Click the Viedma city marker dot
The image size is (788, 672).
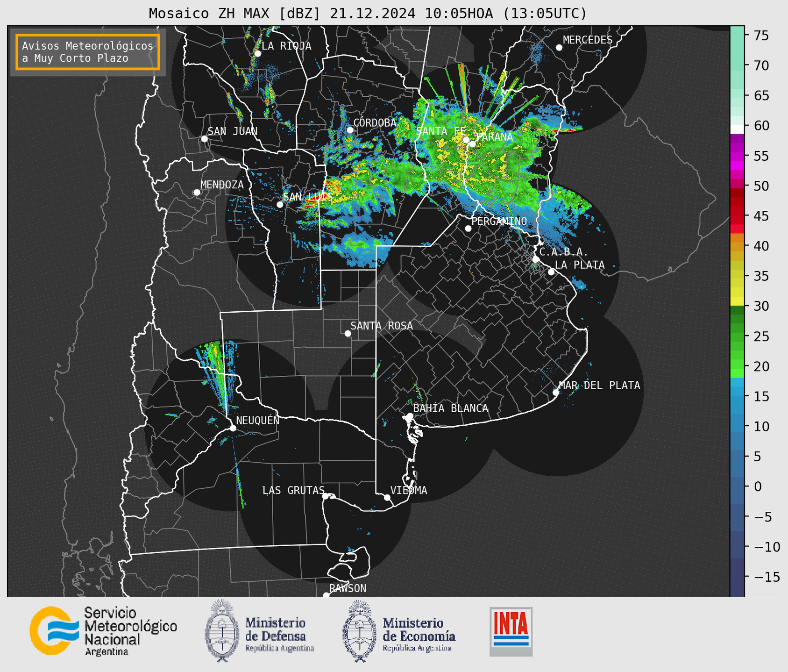pos(387,497)
